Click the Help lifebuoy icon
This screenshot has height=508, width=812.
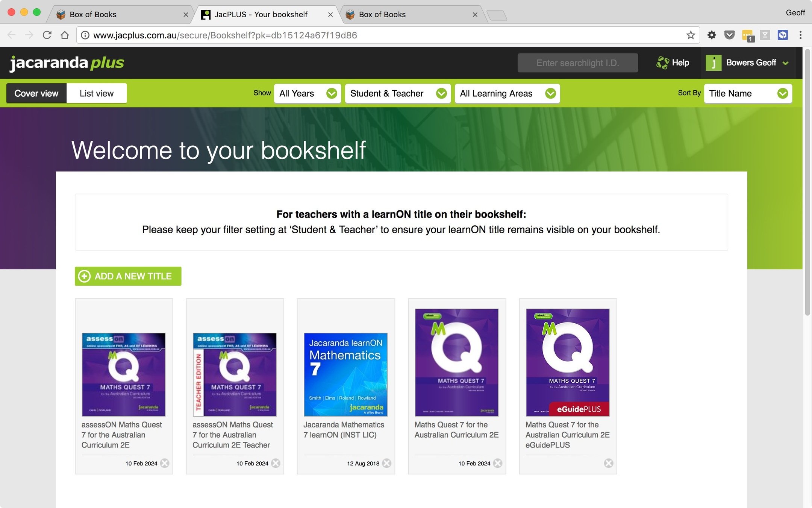click(662, 63)
